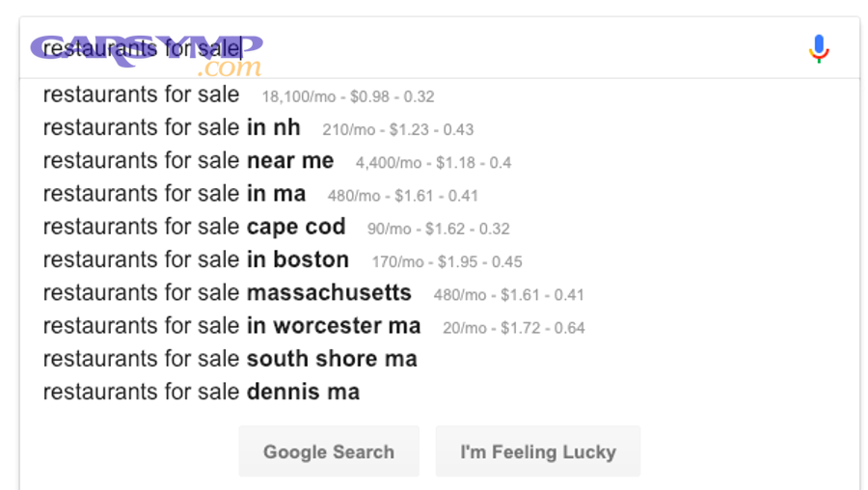Select "restaurants for sale in boston" suggestion
Image resolution: width=868 pixels, height=490 pixels.
pyautogui.click(x=196, y=259)
